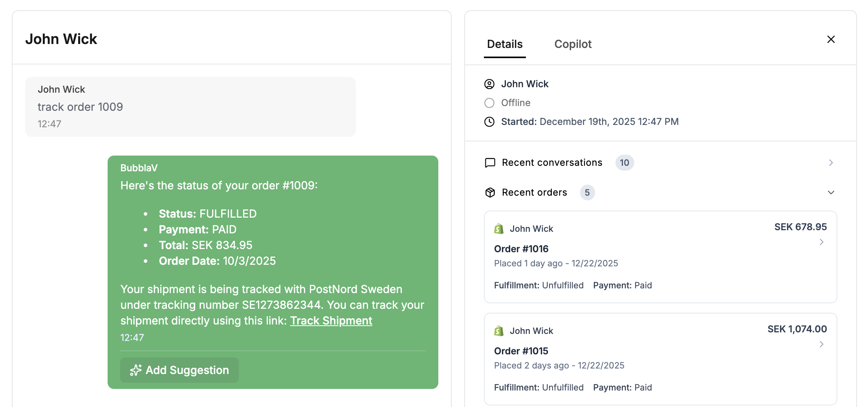Toggle the Offline status circle indicator
The image size is (868, 407).
(489, 103)
